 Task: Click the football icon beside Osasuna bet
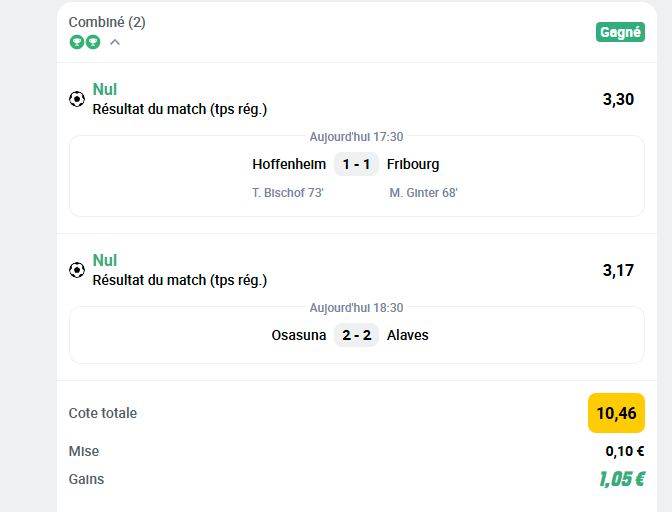point(77,270)
